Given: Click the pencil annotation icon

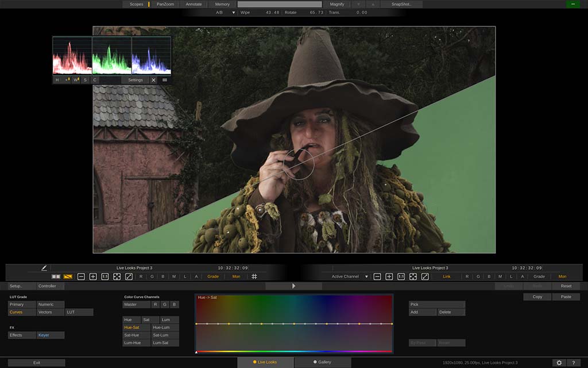Looking at the screenshot, I should tap(44, 268).
